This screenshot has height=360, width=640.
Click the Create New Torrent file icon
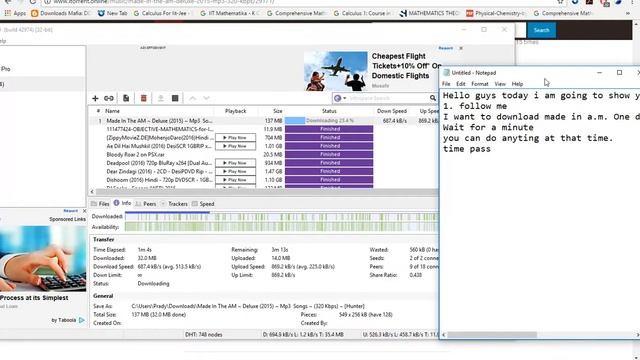pos(126,98)
